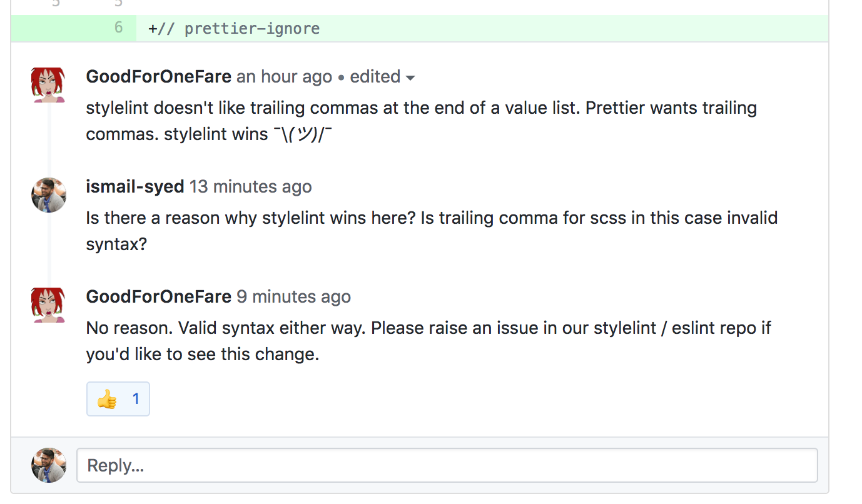Viewport: 862px width, 504px height.
Task: Click GoodForOneFare's avatar on the second comment
Action: pos(48,305)
